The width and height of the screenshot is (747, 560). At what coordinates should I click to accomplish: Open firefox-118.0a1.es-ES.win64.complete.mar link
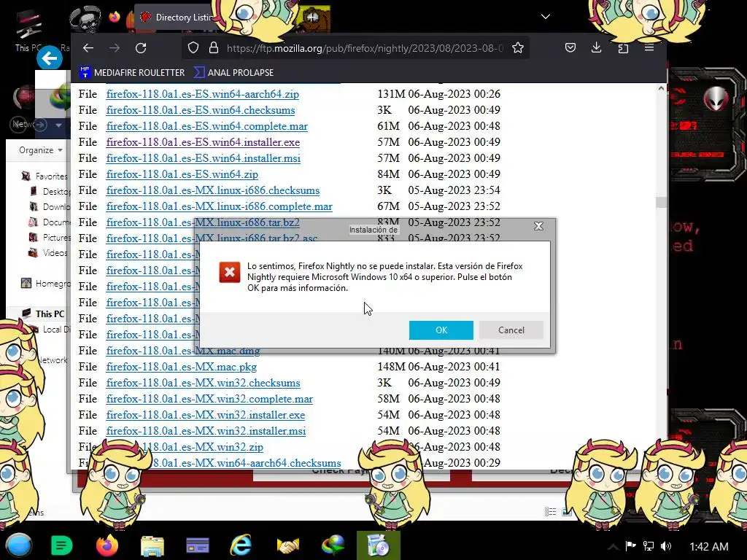[206, 126]
